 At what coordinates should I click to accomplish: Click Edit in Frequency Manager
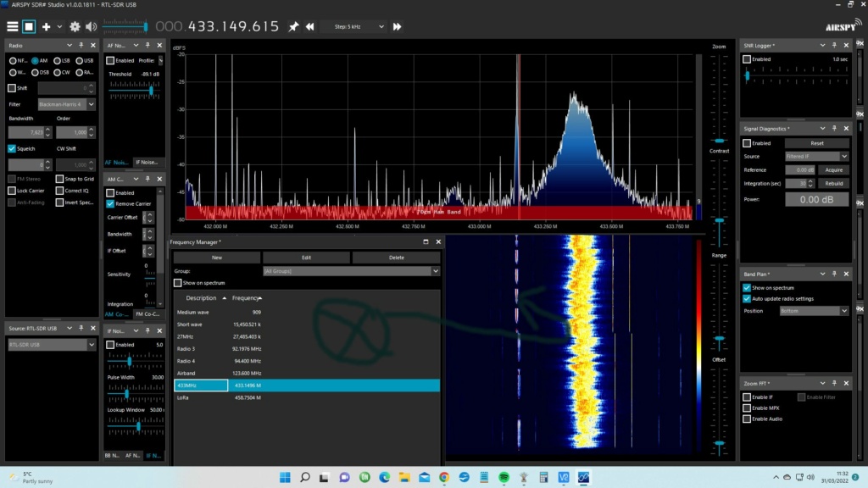point(306,258)
